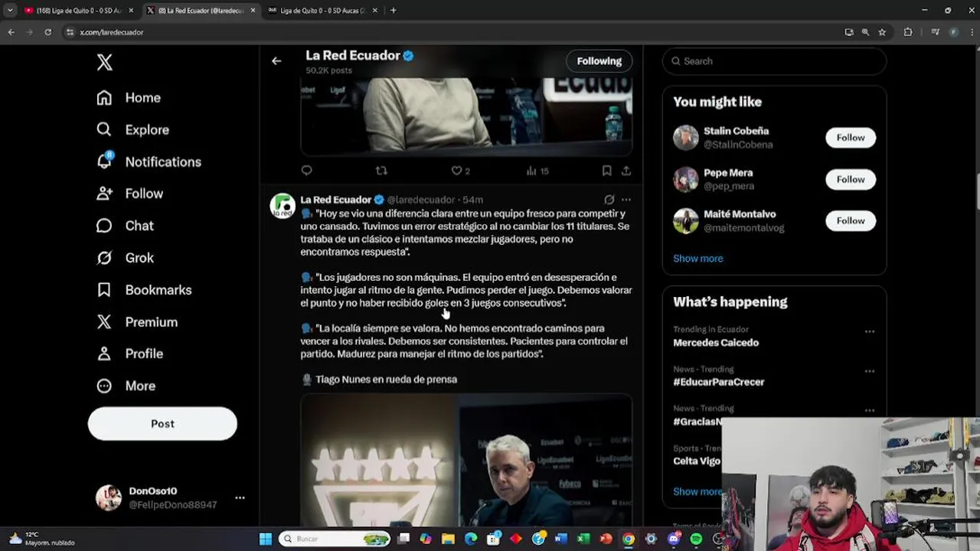Open Discord from the taskbar

click(x=674, y=539)
